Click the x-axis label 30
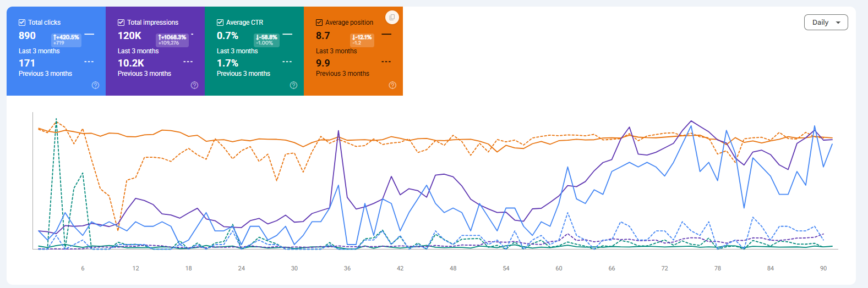868x288 pixels. click(294, 268)
